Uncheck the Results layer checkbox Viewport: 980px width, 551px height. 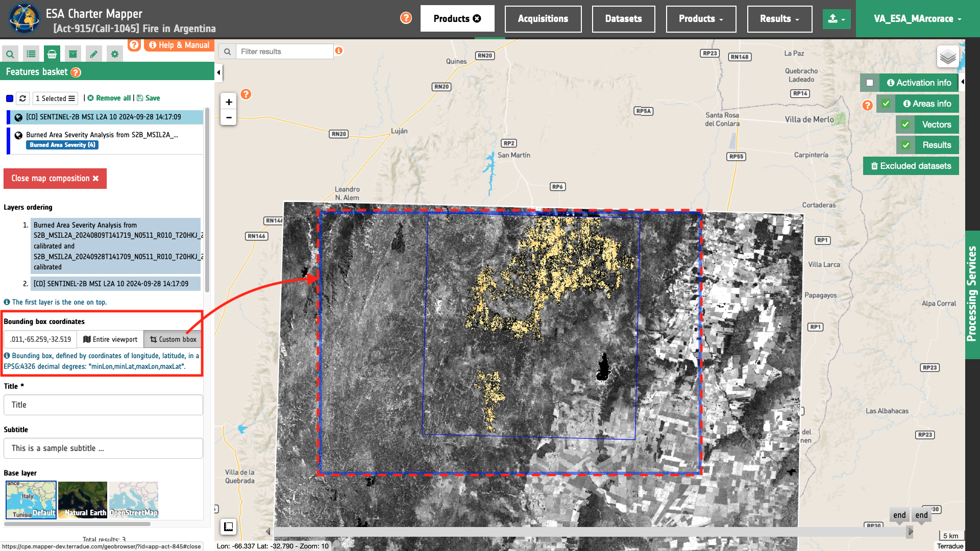point(905,145)
